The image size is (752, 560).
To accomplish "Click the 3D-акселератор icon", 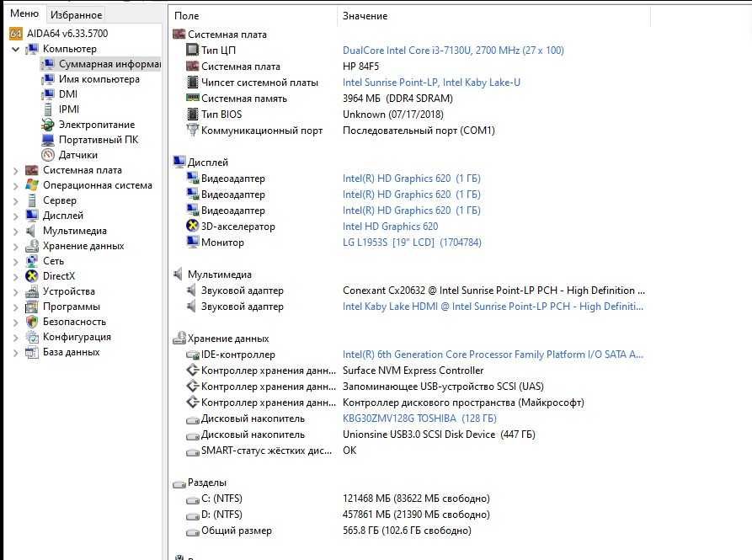I will pos(192,226).
